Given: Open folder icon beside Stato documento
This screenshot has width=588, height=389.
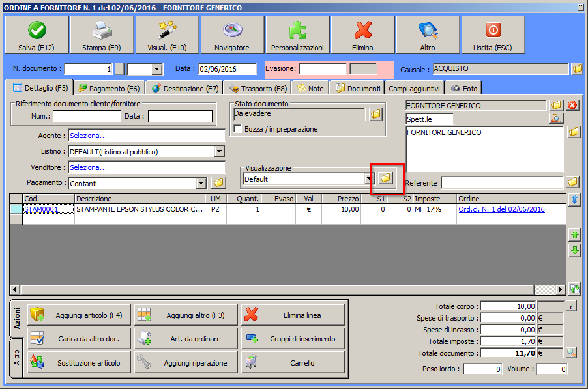Looking at the screenshot, I should (375, 114).
